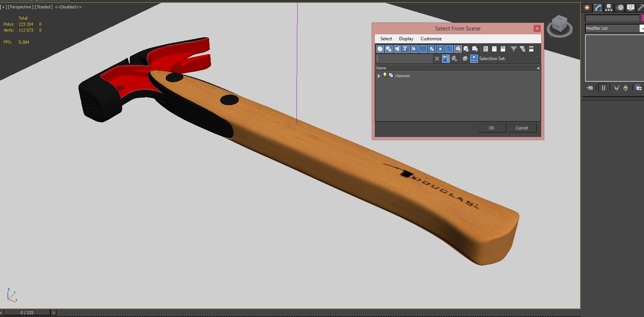The height and width of the screenshot is (317, 644).
Task: Click Cancel in Select From Scene
Action: [522, 128]
